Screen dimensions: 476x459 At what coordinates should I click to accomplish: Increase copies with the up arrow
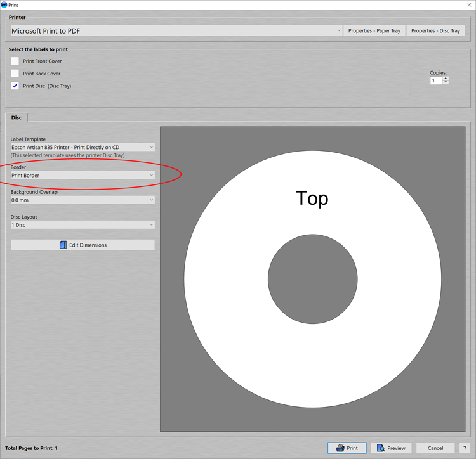(x=446, y=79)
